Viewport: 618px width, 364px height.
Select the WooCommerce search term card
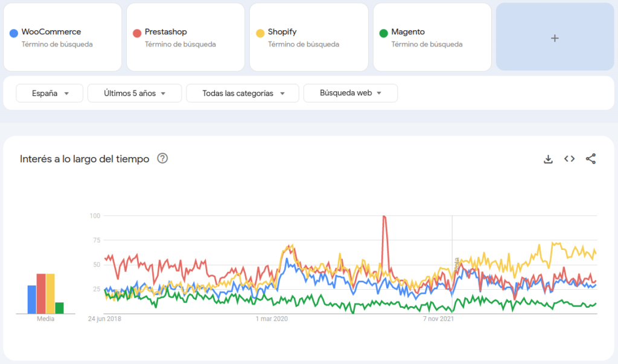[x=62, y=37]
